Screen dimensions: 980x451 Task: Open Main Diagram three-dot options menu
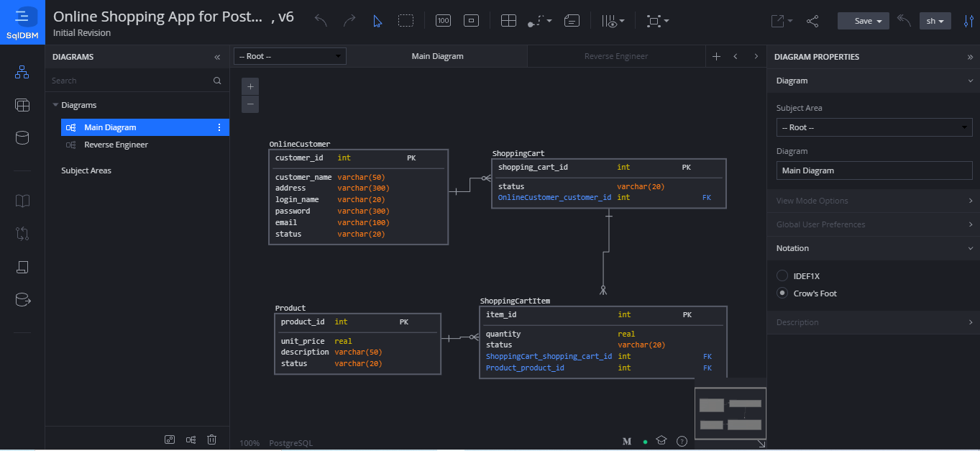tap(219, 127)
